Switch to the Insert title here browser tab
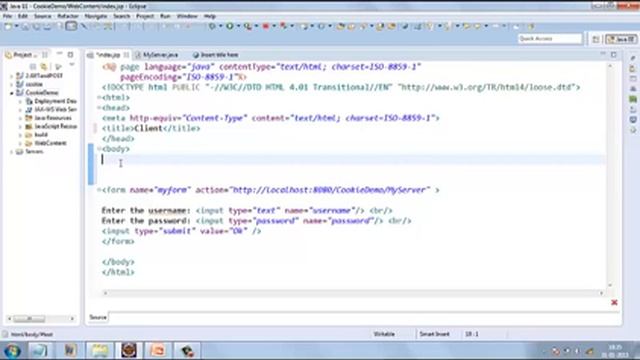640x360 pixels. click(216, 55)
